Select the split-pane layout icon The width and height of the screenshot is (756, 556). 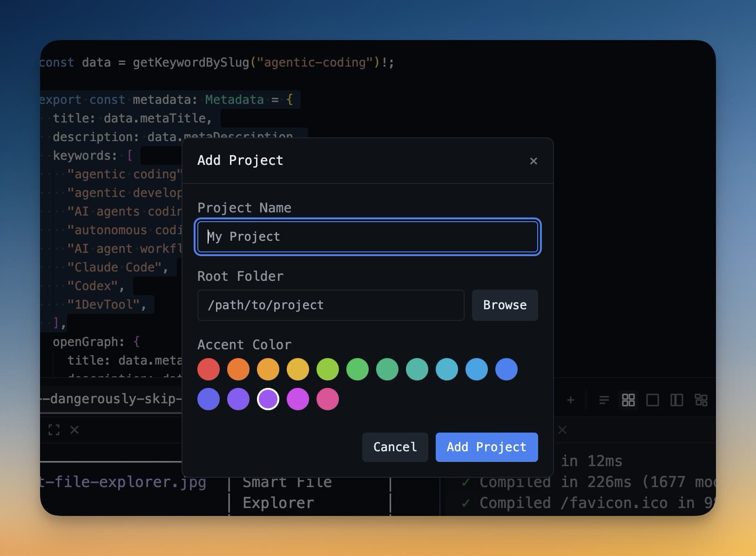676,400
